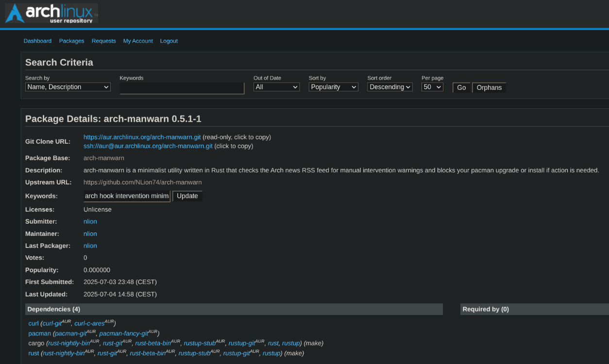Open the Search by dropdown
The height and width of the screenshot is (364, 609).
click(68, 87)
